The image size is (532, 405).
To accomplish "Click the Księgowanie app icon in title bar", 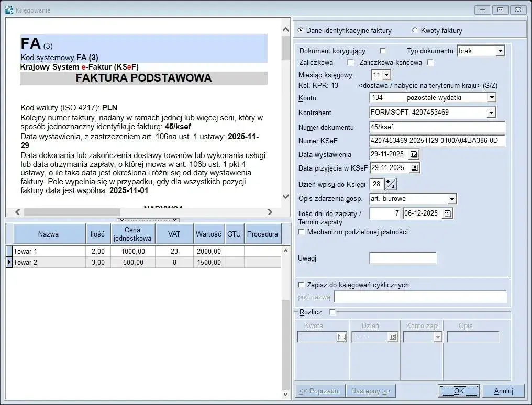I will coord(9,9).
